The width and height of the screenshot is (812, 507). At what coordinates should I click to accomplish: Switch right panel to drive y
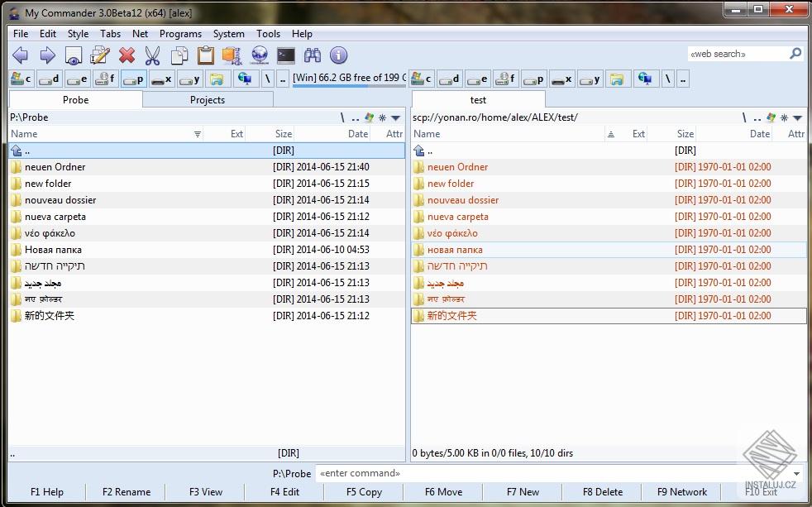click(590, 79)
